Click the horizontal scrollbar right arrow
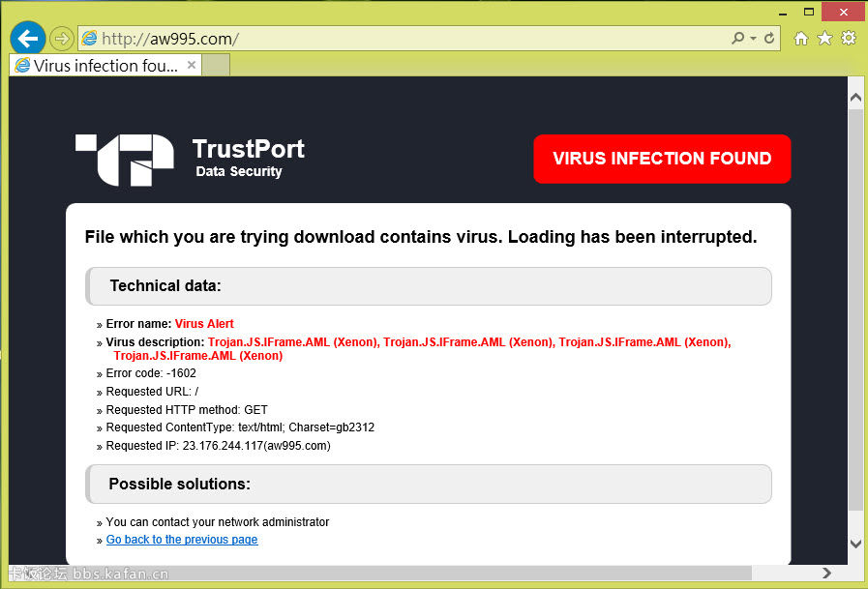868x589 pixels. click(826, 573)
